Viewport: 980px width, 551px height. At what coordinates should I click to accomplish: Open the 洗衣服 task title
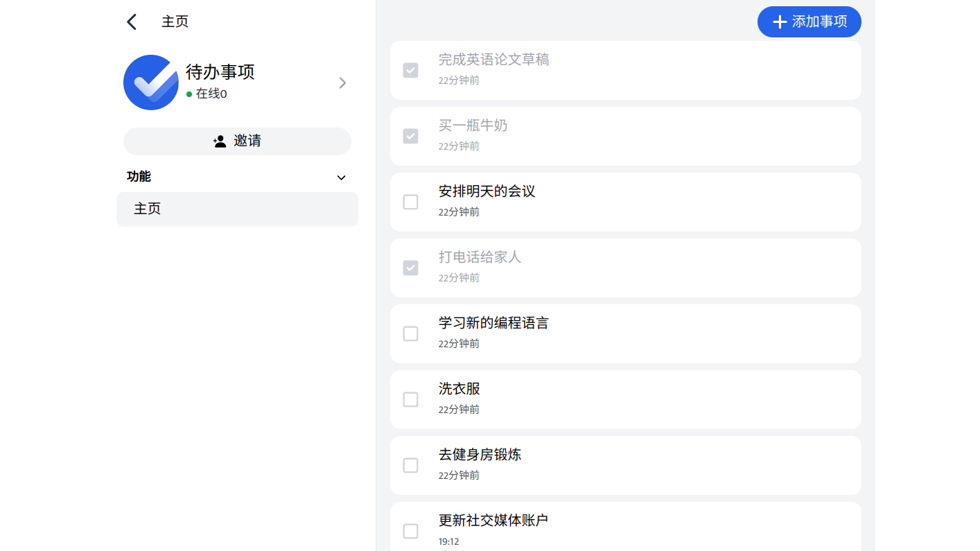(460, 389)
